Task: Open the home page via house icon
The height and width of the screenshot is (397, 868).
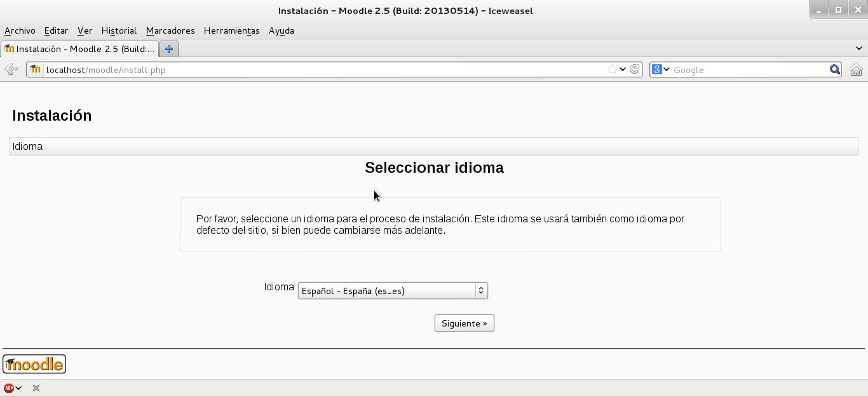Action: point(856,70)
